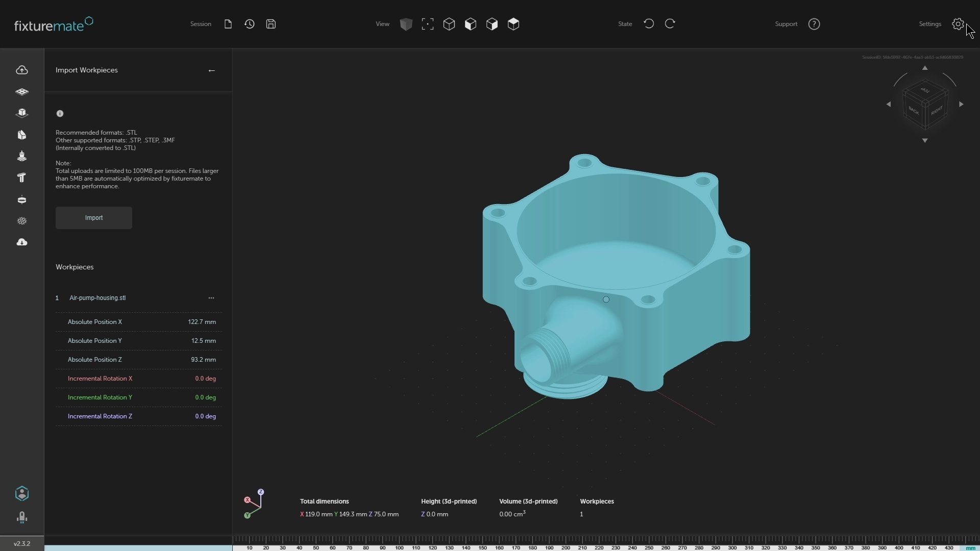Create a new session
Viewport: 980px width, 551px height.
click(228, 24)
